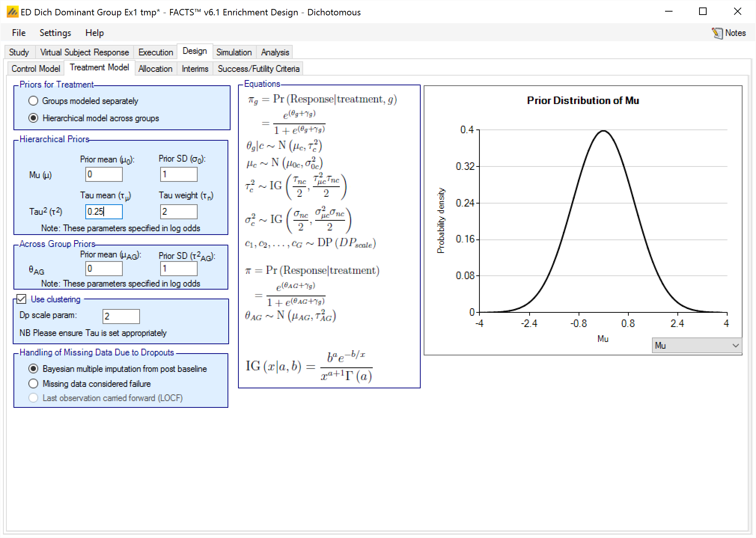Open the Virtual Subject Response tab

(x=84, y=52)
